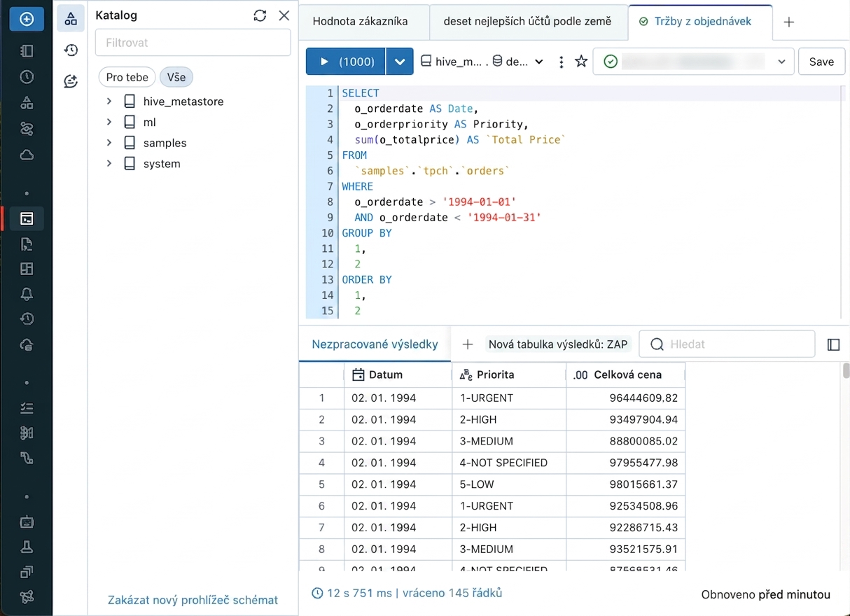Image resolution: width=850 pixels, height=616 pixels.
Task: Add a new query tab
Action: [x=789, y=22]
